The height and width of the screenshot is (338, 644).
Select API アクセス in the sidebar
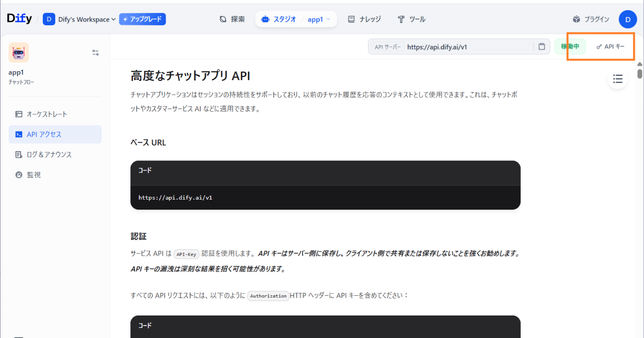(55, 134)
